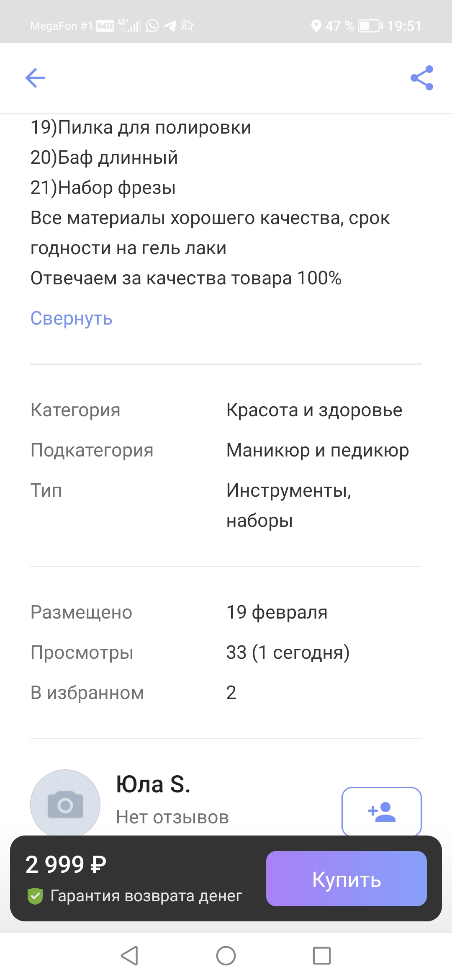The width and height of the screenshot is (452, 980).
Task: Tap the add-to-subscriptions person icon
Action: coord(382,812)
